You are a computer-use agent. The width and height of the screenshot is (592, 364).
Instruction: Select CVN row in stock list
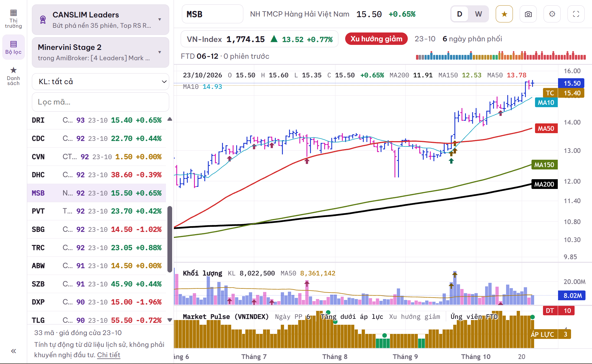click(x=97, y=157)
